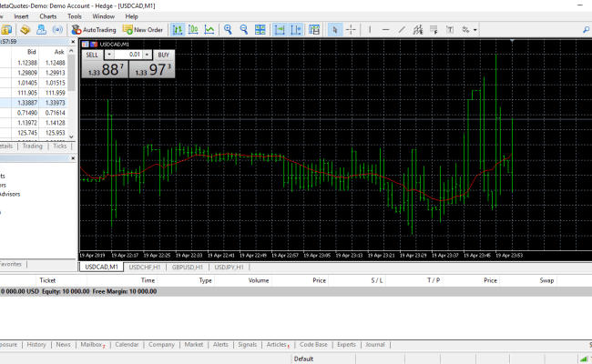Open the History tab in Toolbox
Screen dimensions: 592x364
tap(36, 344)
